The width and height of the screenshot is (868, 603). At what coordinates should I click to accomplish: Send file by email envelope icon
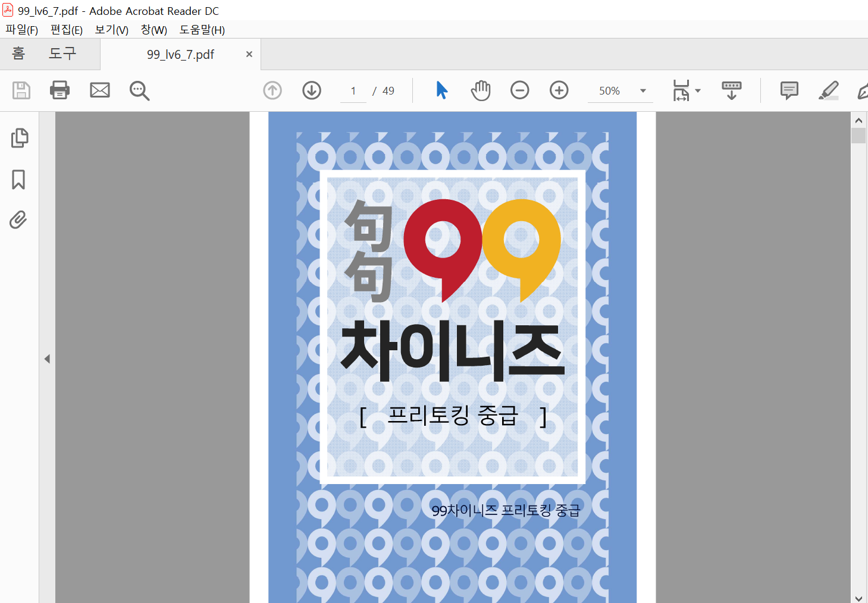[x=100, y=90]
